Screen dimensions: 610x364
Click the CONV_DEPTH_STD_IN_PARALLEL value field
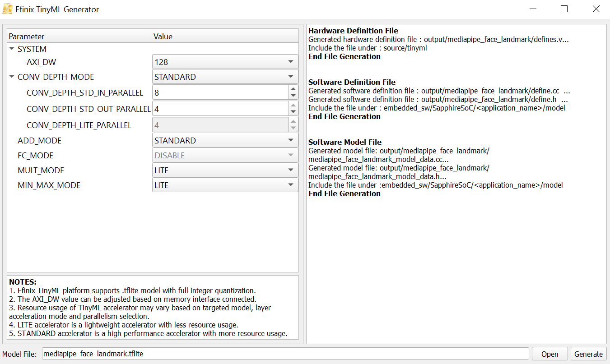tap(220, 93)
